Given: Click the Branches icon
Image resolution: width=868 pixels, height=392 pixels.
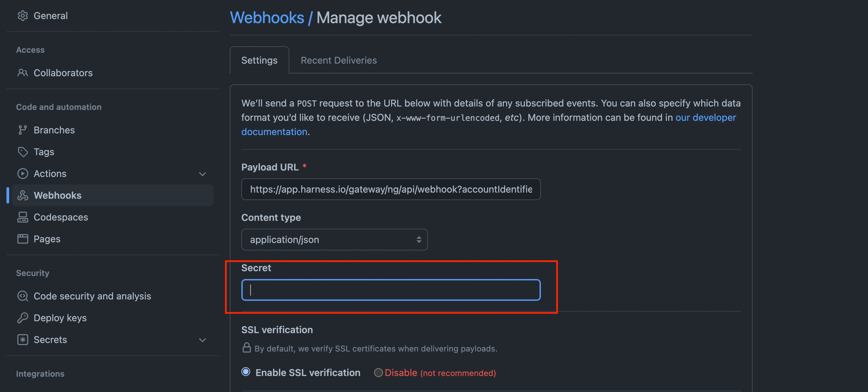Looking at the screenshot, I should pos(22,130).
